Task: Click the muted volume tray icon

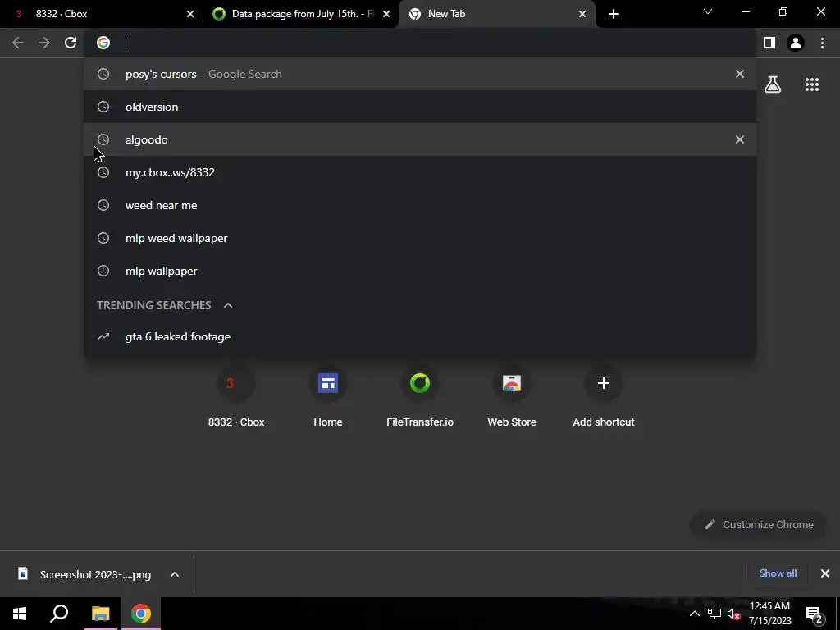Action: point(734,614)
